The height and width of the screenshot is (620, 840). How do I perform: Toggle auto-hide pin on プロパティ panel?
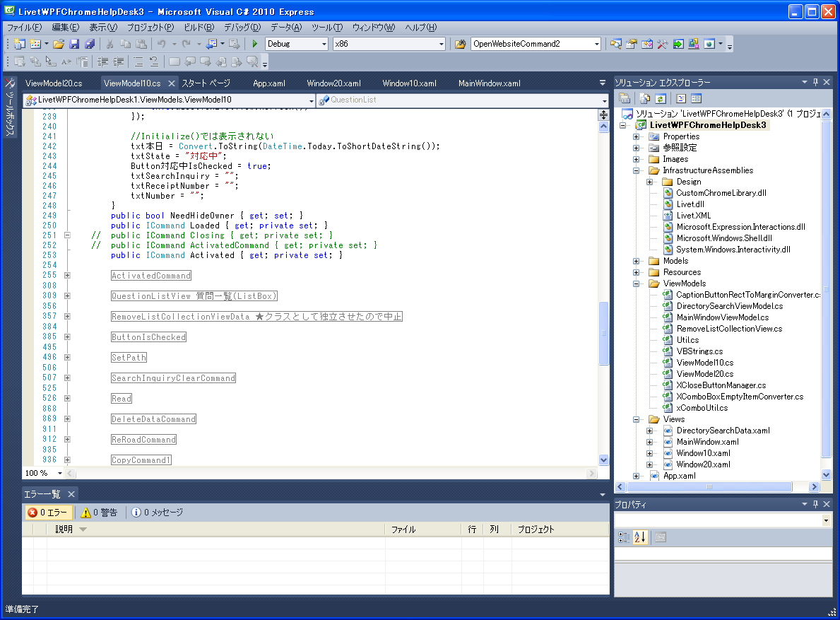(x=815, y=504)
